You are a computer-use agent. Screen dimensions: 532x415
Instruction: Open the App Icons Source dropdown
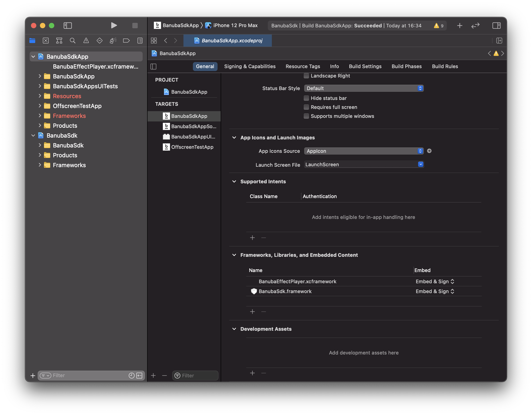click(364, 151)
